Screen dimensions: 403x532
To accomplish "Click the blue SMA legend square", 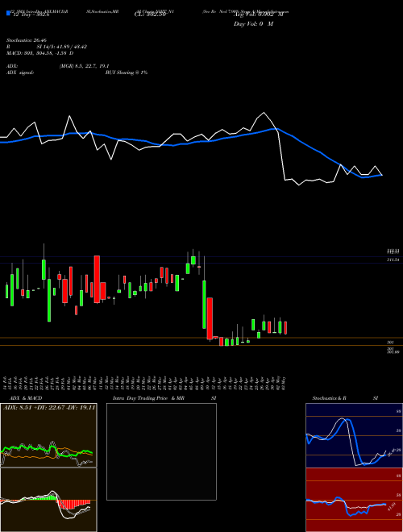I will coord(9,13).
